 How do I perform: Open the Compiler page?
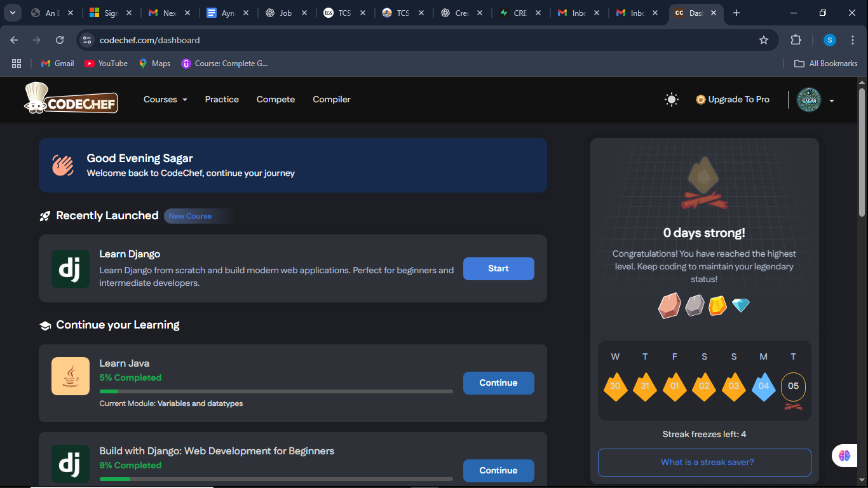point(332,99)
